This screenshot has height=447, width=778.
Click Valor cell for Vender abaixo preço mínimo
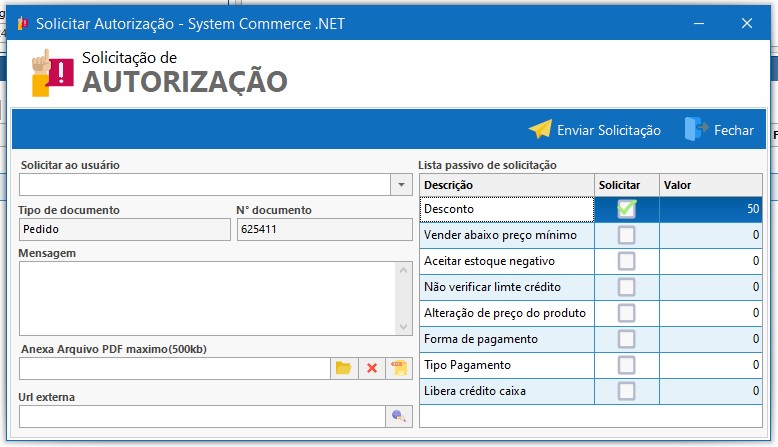(x=711, y=235)
